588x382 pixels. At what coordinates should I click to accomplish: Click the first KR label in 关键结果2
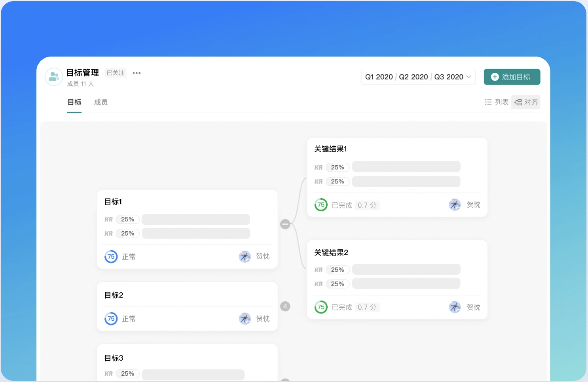(x=319, y=270)
